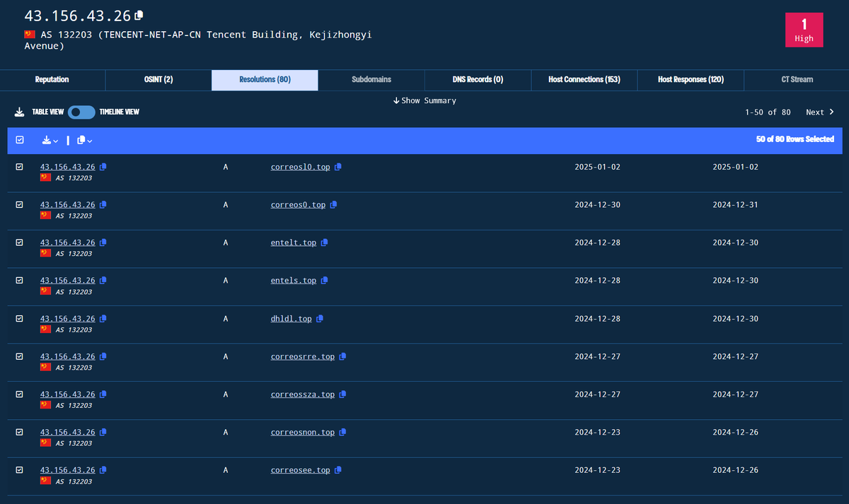Open the correosnon.top domain link
This screenshot has width=849, height=504.
303,432
